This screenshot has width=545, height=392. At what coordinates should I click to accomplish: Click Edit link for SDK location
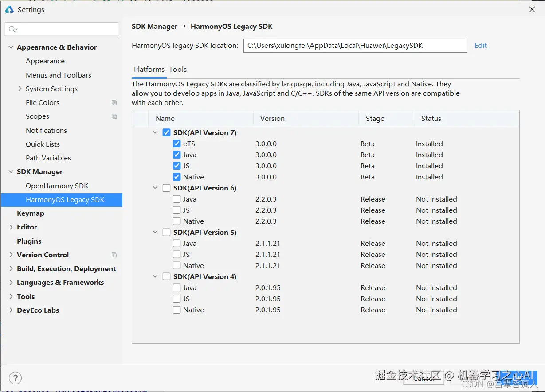(x=481, y=45)
